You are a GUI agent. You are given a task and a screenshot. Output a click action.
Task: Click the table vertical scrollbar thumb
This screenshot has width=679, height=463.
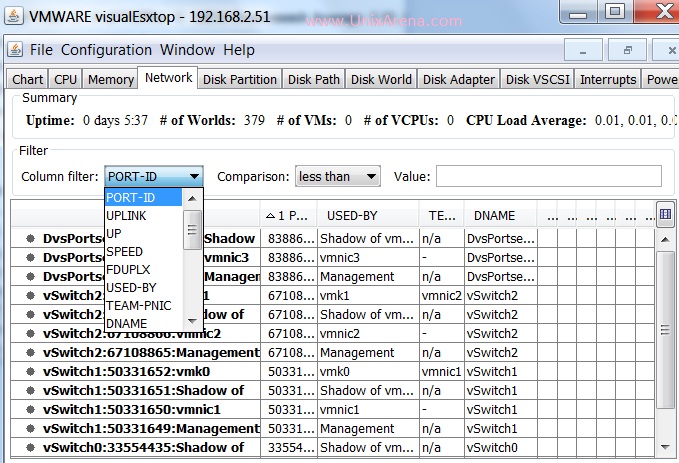tap(666, 330)
